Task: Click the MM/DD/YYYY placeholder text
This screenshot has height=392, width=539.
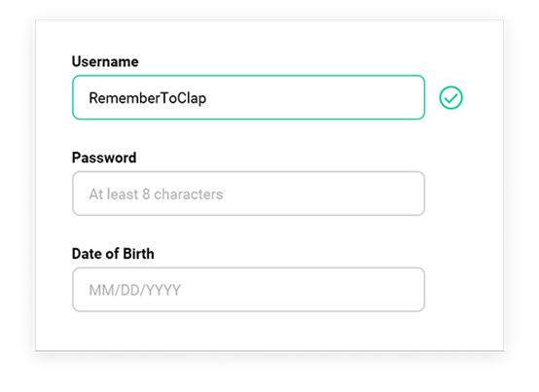Action: pos(134,290)
